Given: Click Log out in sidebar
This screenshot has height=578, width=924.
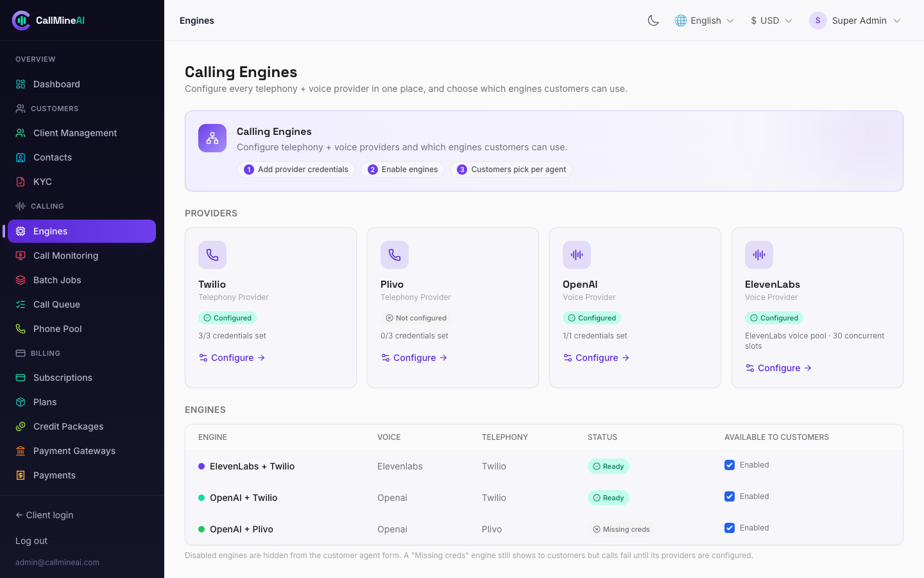Looking at the screenshot, I should pyautogui.click(x=31, y=541).
